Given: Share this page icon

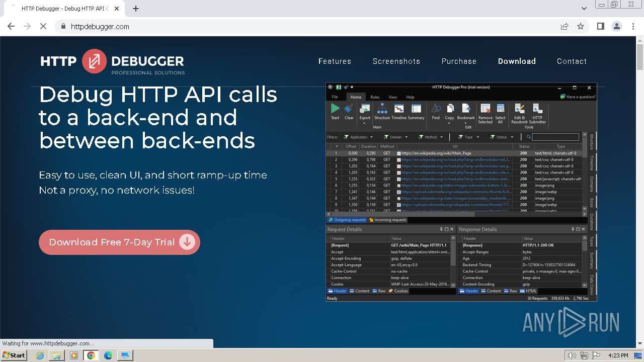Looking at the screenshot, I should click(565, 27).
